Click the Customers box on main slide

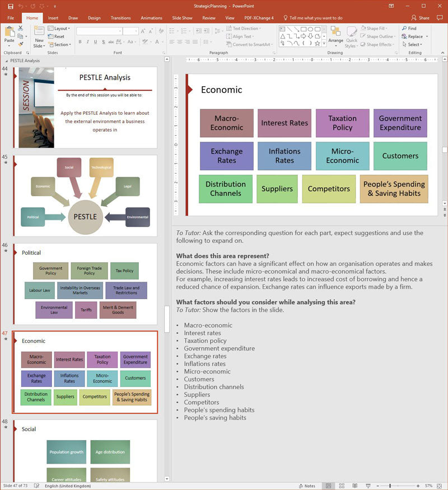pyautogui.click(x=400, y=156)
